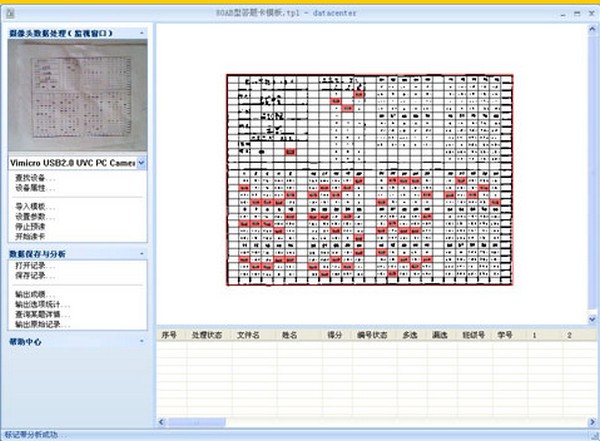Click the 查找设备 link
This screenshot has height=441, width=600.
pos(35,178)
